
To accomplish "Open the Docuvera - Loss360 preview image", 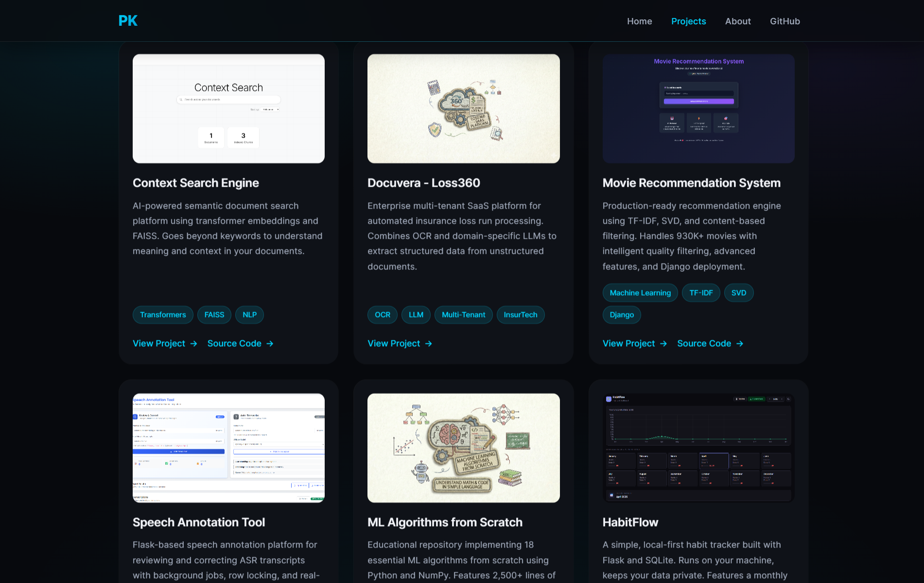I will click(x=463, y=108).
